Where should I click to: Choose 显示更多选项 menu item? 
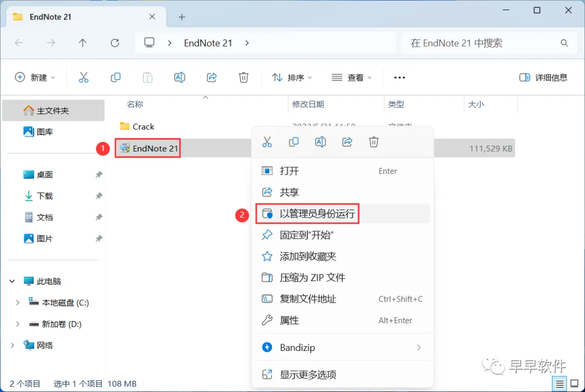point(342,375)
